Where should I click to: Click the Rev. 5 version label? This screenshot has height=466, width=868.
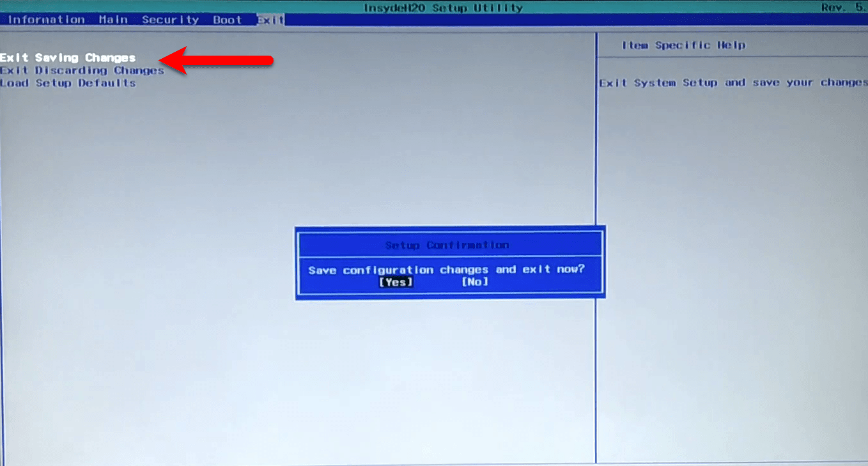[844, 8]
